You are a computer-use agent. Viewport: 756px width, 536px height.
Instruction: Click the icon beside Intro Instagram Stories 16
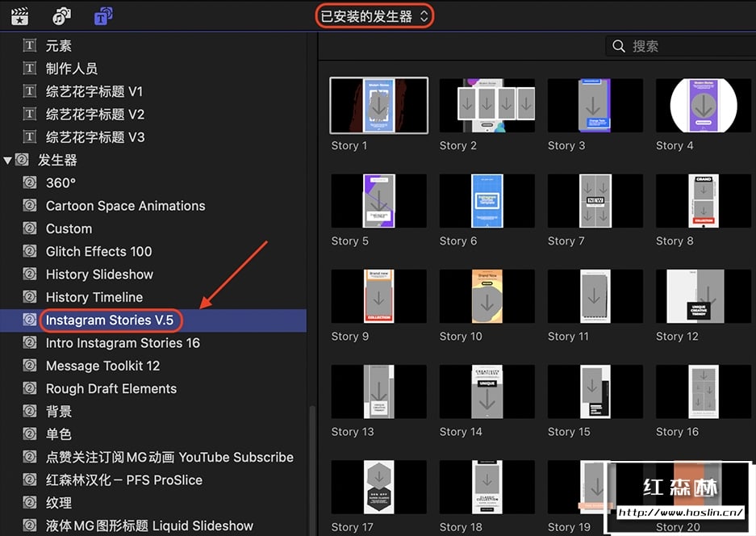(29, 342)
